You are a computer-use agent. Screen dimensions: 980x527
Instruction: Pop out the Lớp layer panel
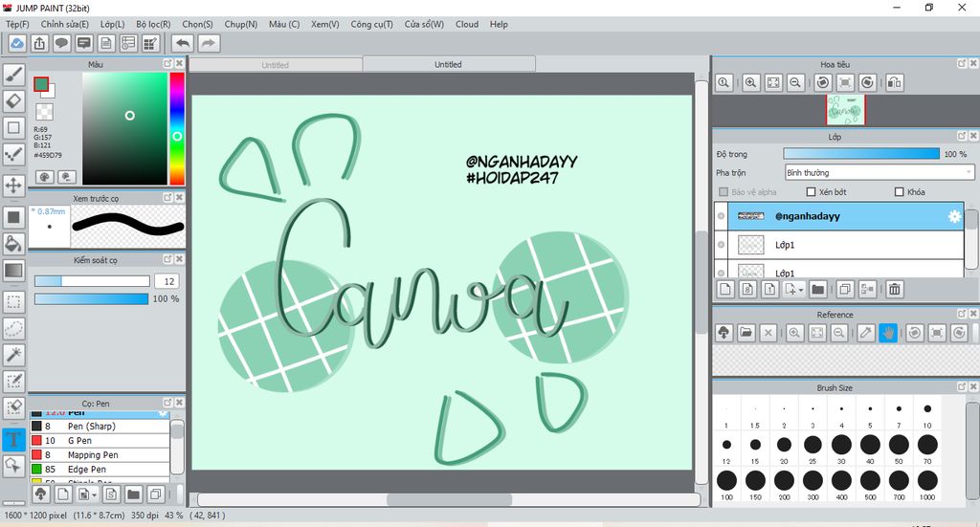click(961, 136)
